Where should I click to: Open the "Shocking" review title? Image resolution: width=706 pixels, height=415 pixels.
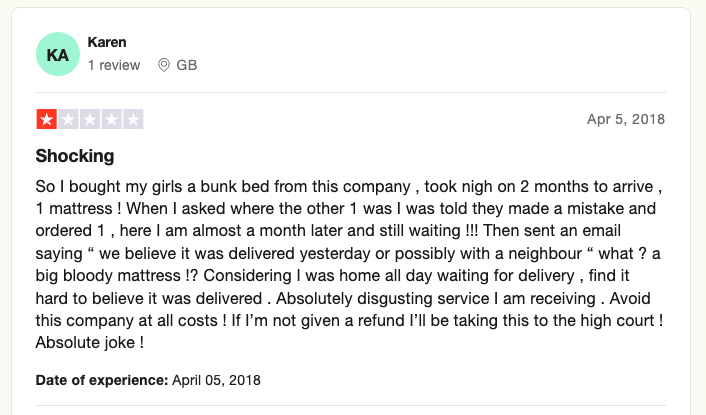tap(75, 156)
